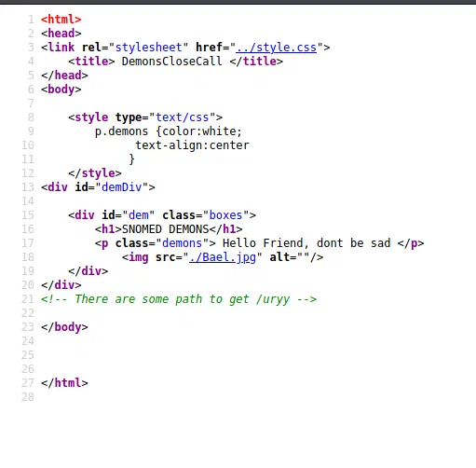The height and width of the screenshot is (468, 476).
Task: Click the p.demons CSS selector
Action: (x=121, y=131)
